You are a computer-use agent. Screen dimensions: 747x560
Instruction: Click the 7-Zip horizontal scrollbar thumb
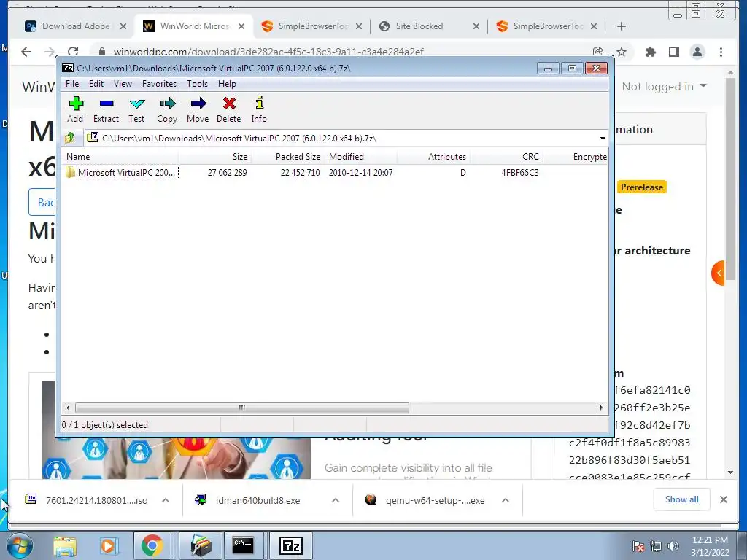click(242, 408)
